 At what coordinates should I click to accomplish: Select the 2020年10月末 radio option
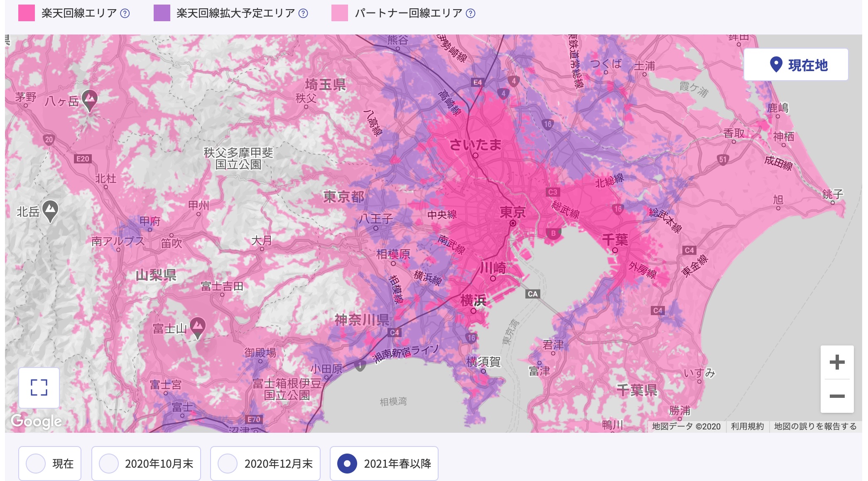pos(146,463)
